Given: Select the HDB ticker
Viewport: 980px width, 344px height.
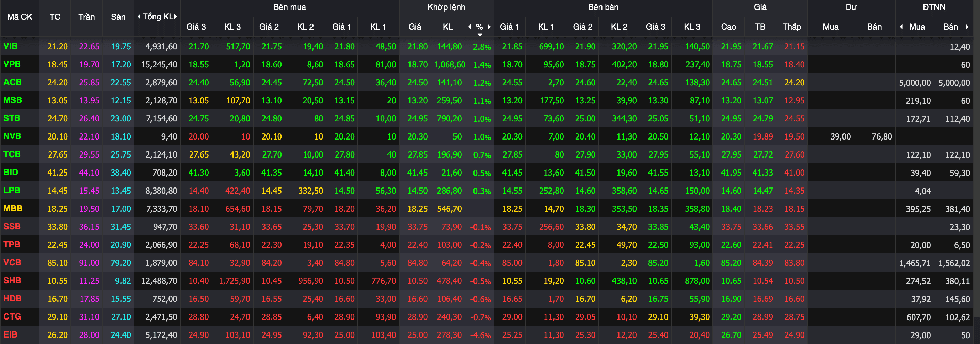Looking at the screenshot, I should tap(12, 298).
